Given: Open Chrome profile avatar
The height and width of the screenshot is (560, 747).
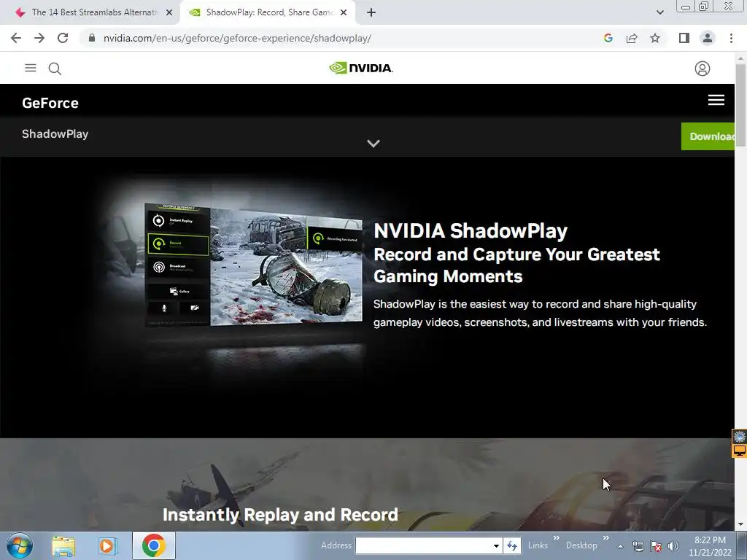Looking at the screenshot, I should tap(708, 38).
